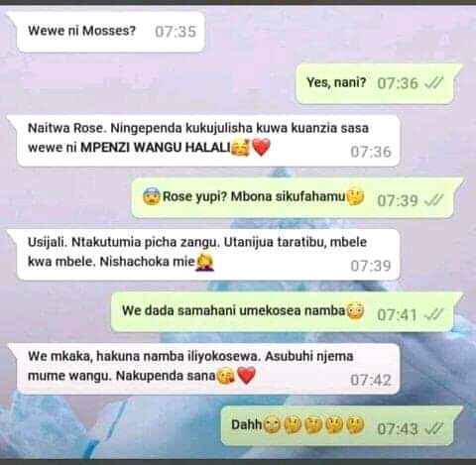476x465 pixels.
Task: Click the facepalm emoji after 'Nishachoka mie'
Action: 205,262
